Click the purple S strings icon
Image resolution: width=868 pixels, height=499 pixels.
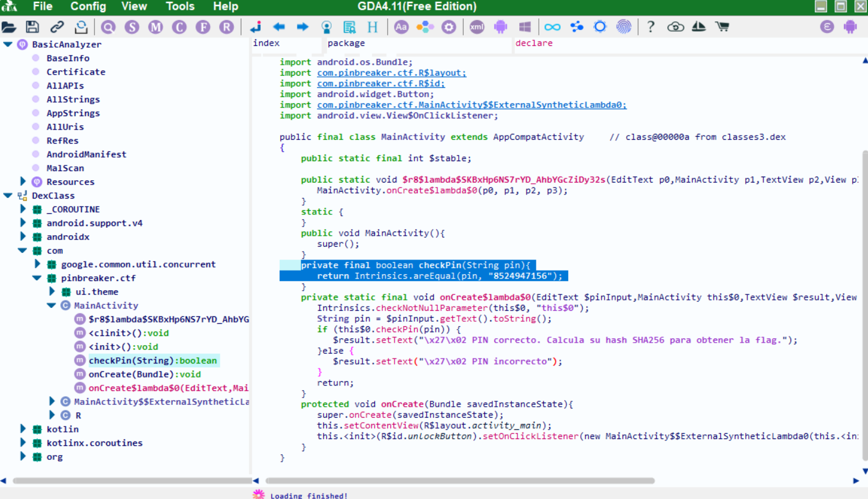tap(132, 27)
